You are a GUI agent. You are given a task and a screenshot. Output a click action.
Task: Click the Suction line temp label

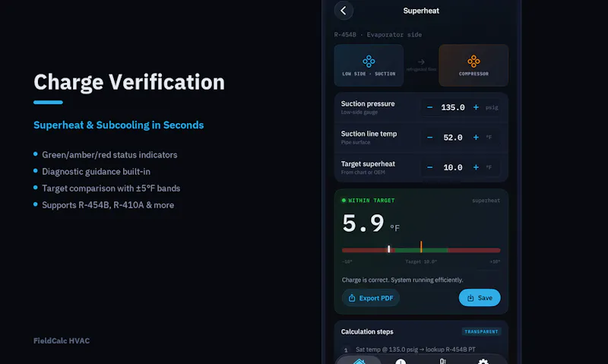(x=369, y=134)
